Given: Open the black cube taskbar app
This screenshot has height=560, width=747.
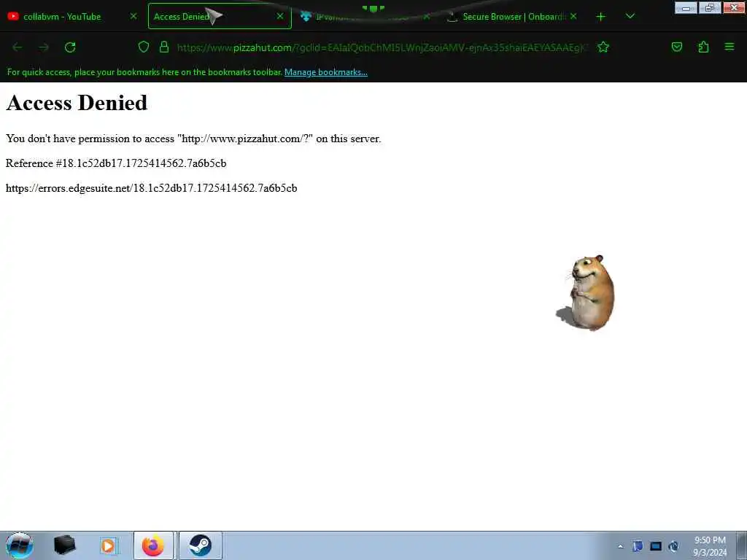Looking at the screenshot, I should point(64,545).
